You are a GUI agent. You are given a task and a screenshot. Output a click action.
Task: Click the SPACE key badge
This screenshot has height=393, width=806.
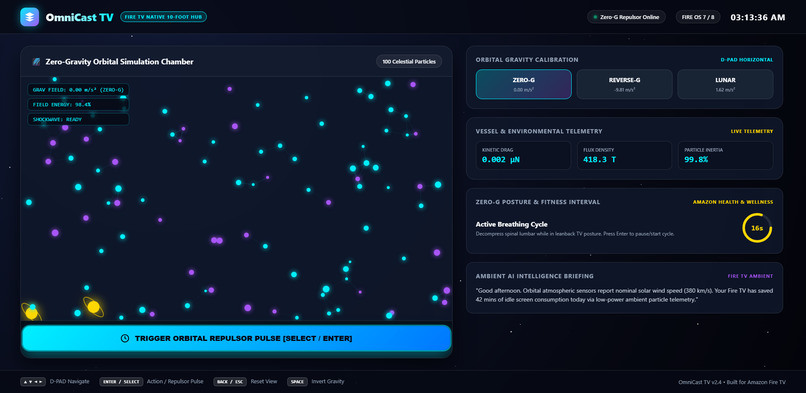tap(297, 382)
